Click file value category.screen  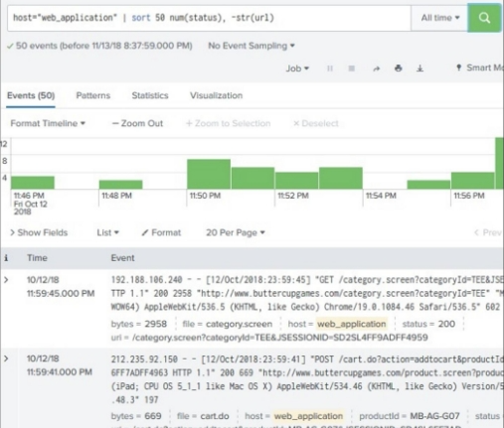[239, 324]
